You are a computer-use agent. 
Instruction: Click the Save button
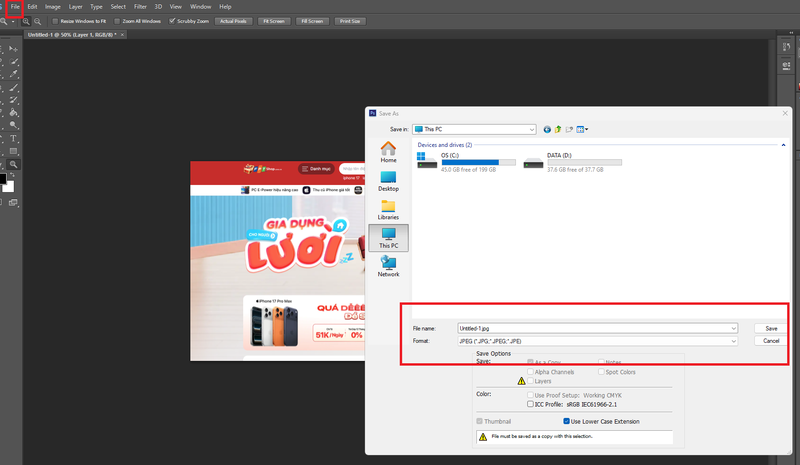click(x=771, y=328)
